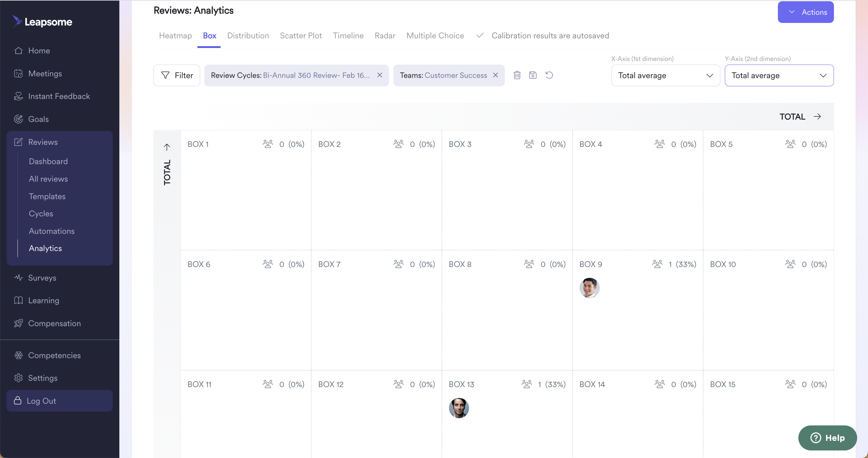Click the Competencies web icon
The width and height of the screenshot is (868, 458).
coord(18,355)
